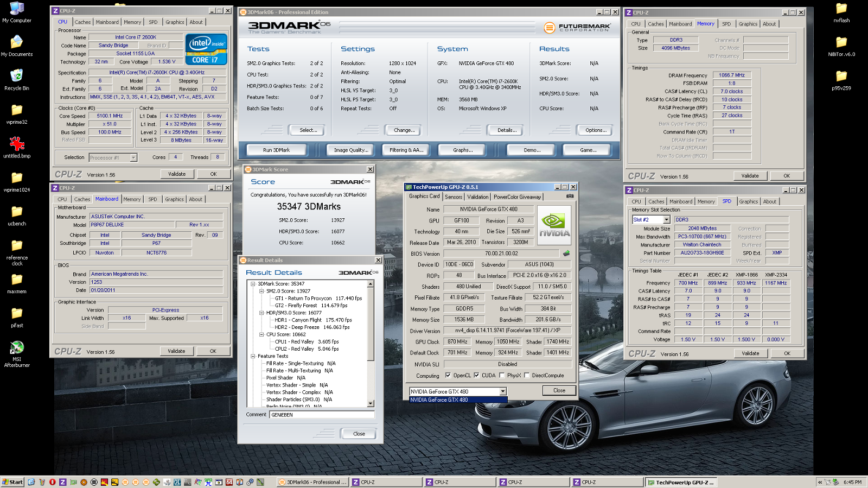868x488 pixels.
Task: Click the Filtering & AA... button
Action: tap(406, 150)
